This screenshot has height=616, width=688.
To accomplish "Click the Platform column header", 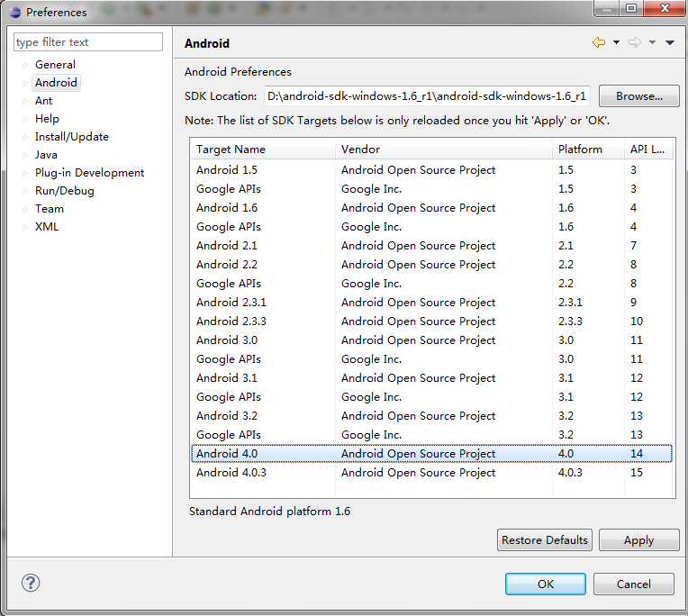I will tap(588, 149).
